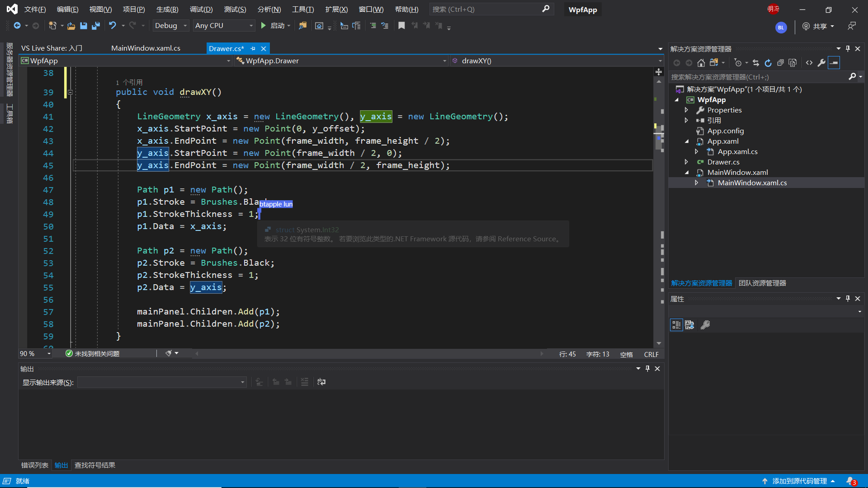This screenshot has width=868, height=488.
Task: Save all files using the double disk icon
Action: tap(95, 26)
